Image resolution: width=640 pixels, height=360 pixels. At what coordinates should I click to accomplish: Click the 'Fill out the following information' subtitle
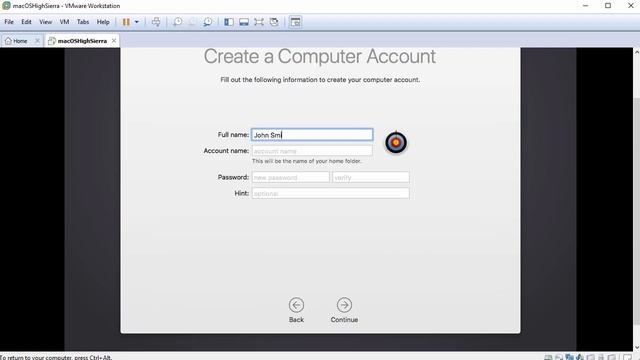320,80
